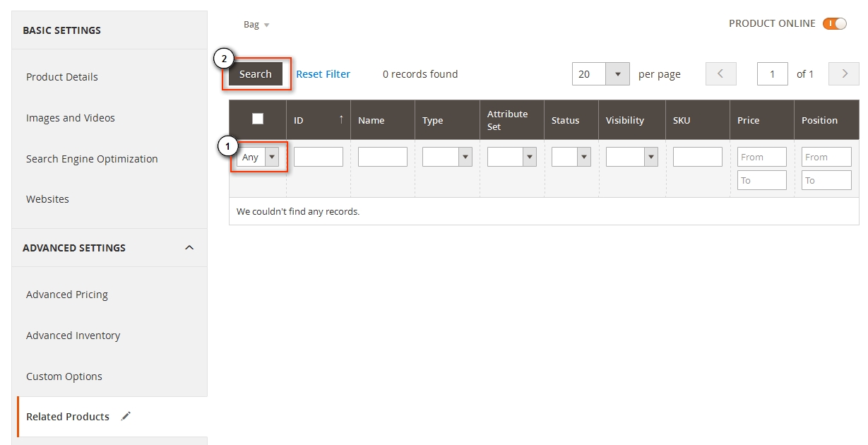Click the current page number field
This screenshot has width=868, height=445.
tap(772, 73)
